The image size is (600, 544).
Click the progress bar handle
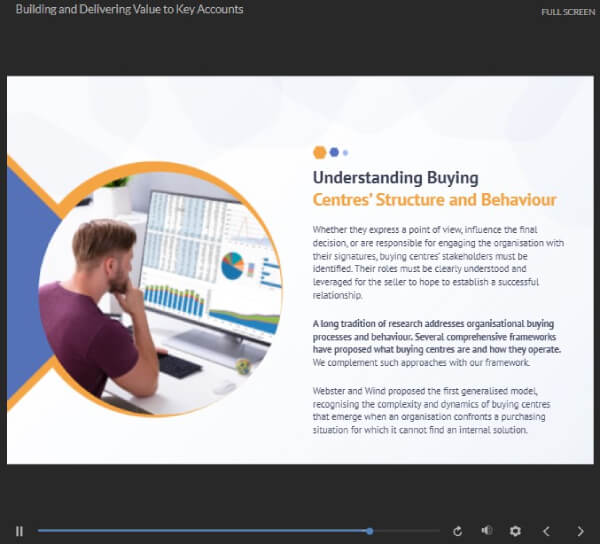click(369, 531)
